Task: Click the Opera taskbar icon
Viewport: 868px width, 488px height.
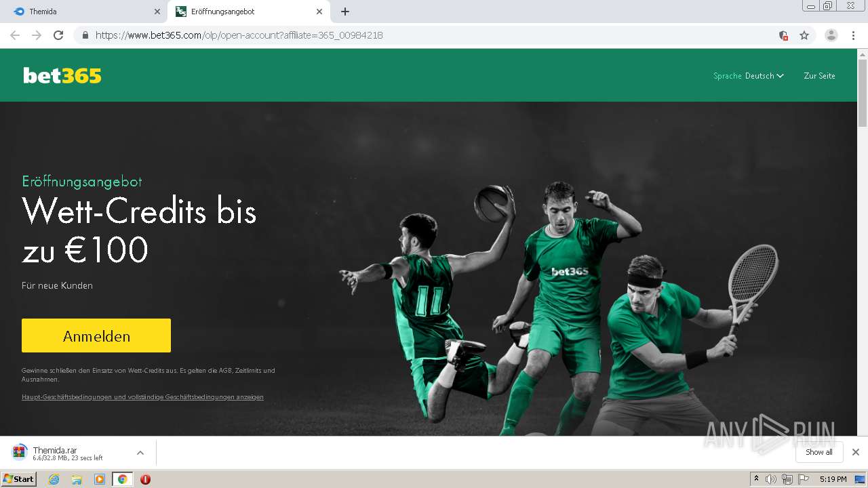Action: click(x=145, y=479)
